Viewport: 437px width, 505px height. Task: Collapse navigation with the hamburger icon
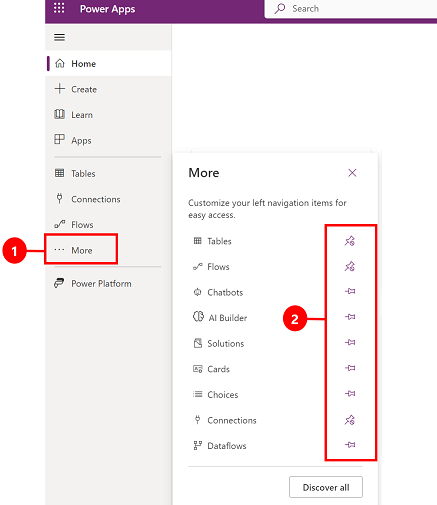[x=59, y=37]
